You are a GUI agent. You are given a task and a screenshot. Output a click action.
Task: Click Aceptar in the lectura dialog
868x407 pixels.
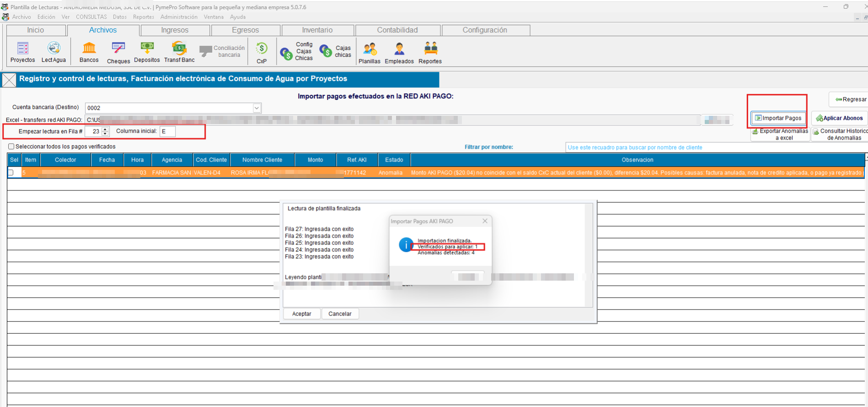301,314
